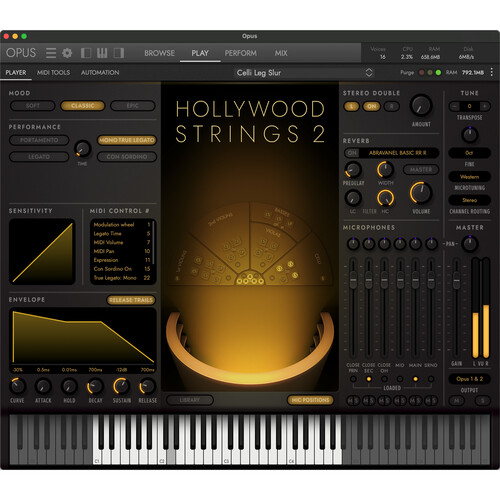Solo the master output with S
The image size is (500, 500).
[482, 401]
